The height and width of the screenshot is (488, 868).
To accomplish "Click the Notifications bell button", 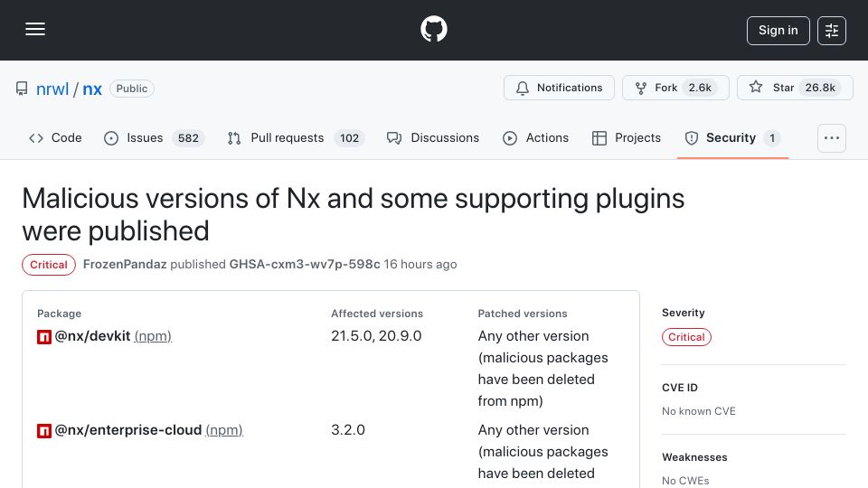I will (559, 88).
